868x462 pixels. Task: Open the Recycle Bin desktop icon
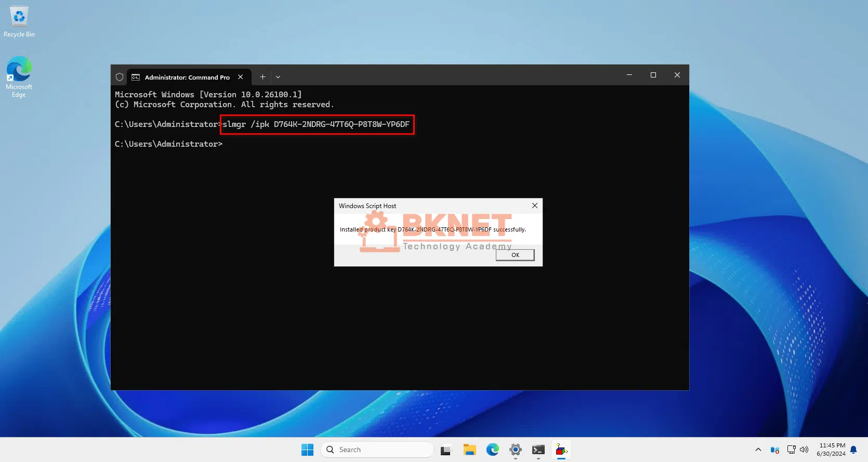pyautogui.click(x=19, y=22)
